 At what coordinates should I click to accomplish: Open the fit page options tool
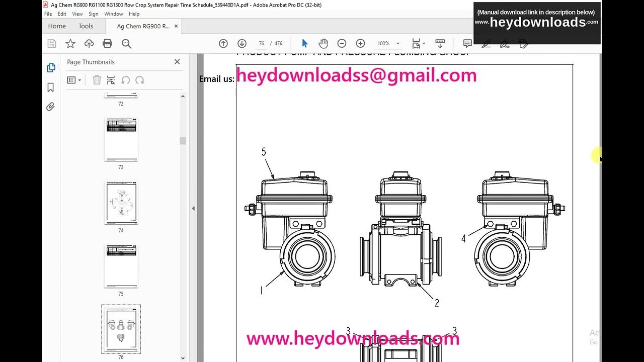(419, 44)
